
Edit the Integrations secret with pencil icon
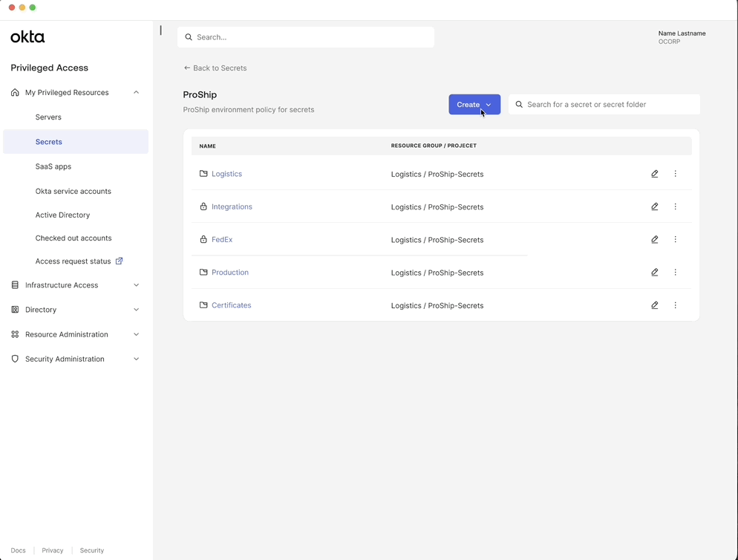tap(654, 206)
